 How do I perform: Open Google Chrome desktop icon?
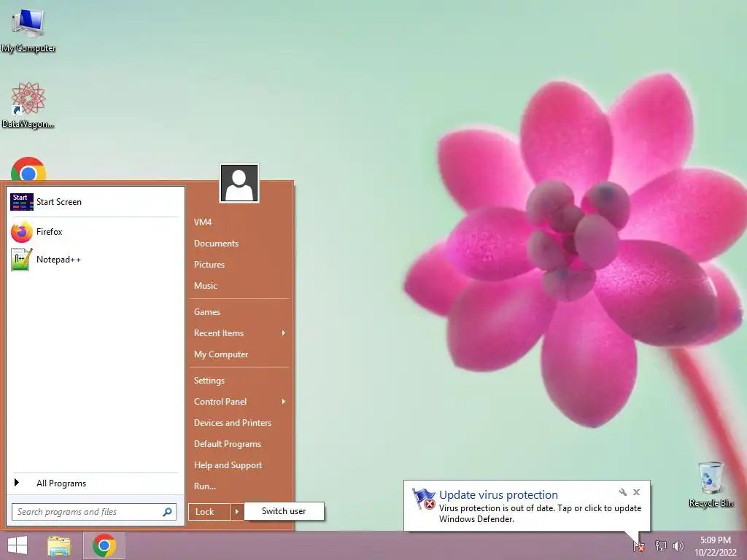tap(28, 169)
